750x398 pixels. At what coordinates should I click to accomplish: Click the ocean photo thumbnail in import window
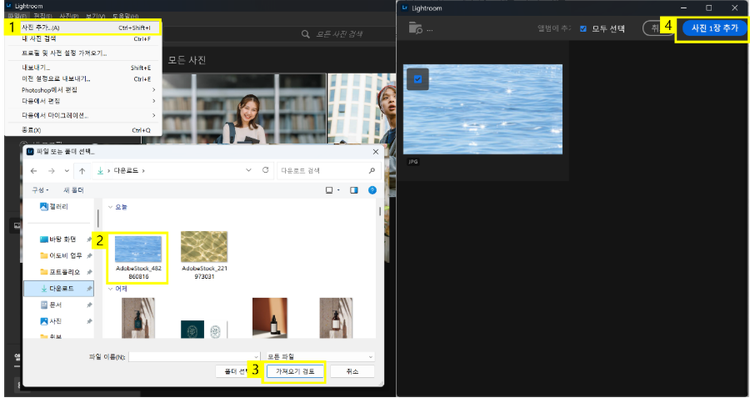[x=483, y=109]
